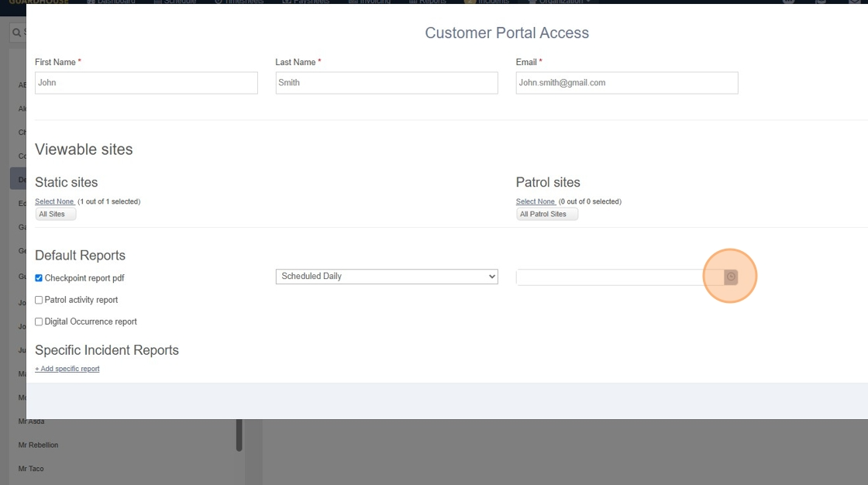
Task: Click Add specific report link
Action: (67, 369)
